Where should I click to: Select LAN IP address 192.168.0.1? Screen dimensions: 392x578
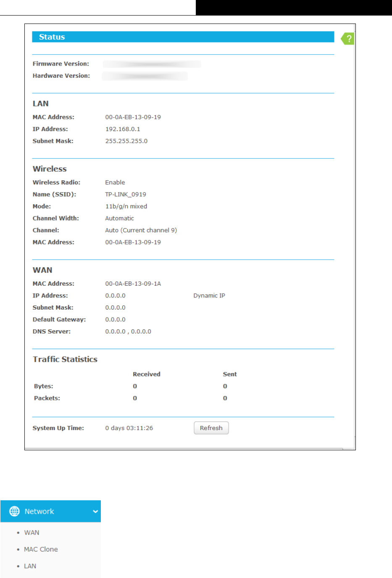point(123,129)
